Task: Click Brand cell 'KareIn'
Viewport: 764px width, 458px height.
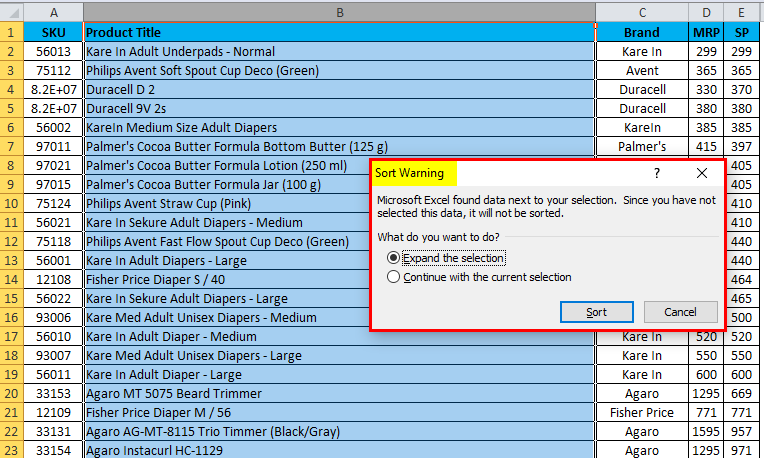Action: (642, 127)
